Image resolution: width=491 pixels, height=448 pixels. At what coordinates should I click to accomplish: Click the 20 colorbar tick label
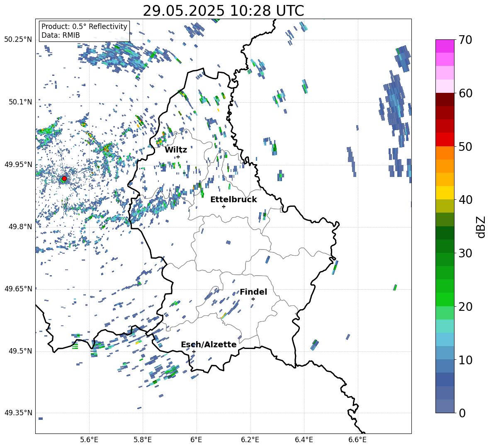coord(465,306)
